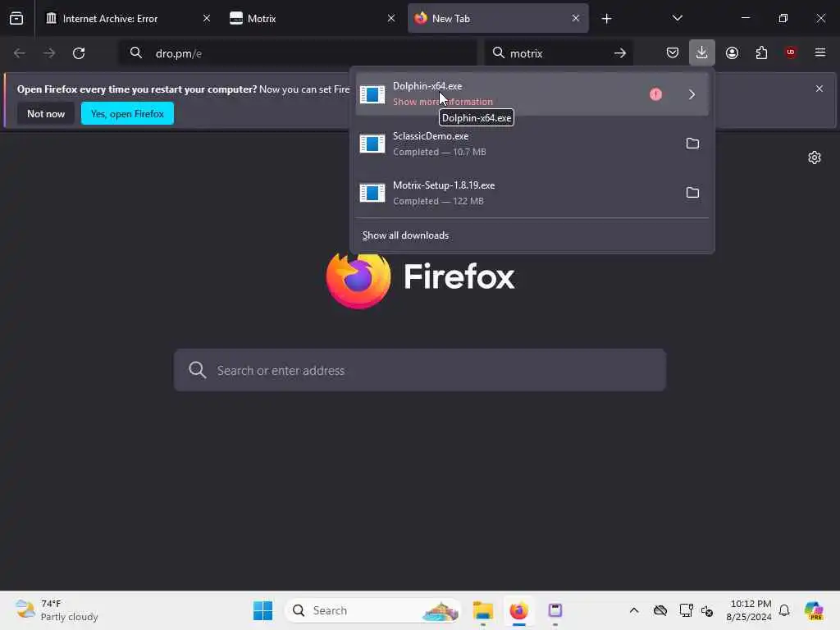Open the notifications bell
Viewport: 840px width, 630px height.
pos(784,610)
